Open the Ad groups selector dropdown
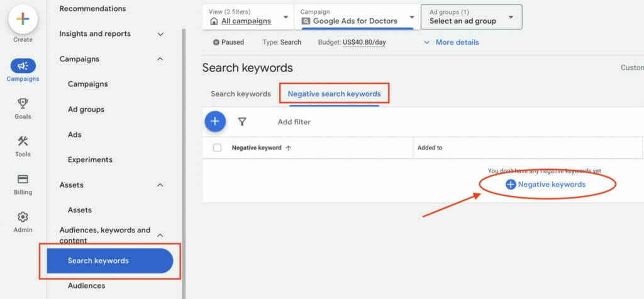 471,17
